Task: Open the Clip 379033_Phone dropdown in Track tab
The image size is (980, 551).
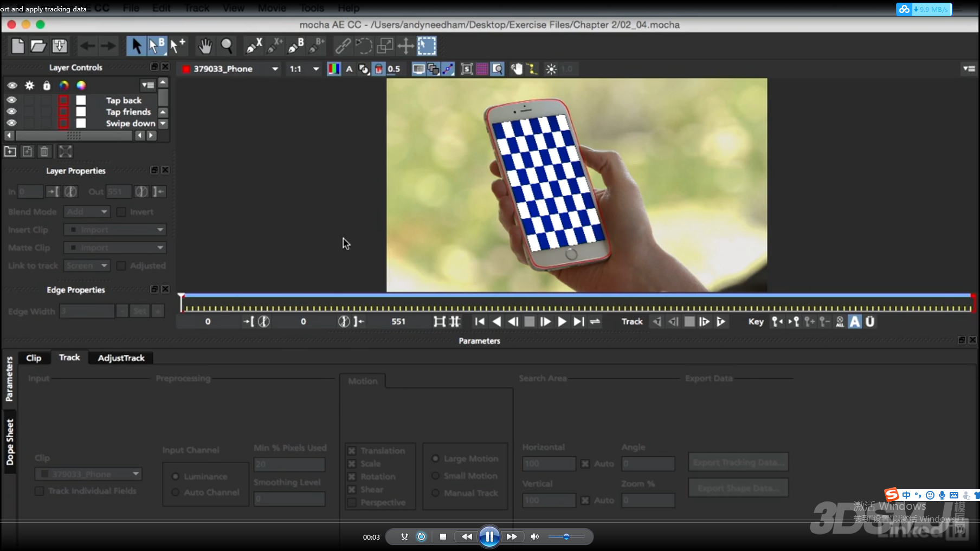Action: [88, 474]
